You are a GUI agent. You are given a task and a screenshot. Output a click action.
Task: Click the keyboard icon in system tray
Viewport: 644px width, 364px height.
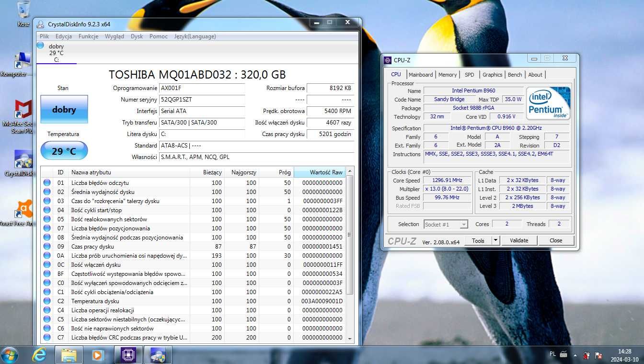[x=564, y=354]
